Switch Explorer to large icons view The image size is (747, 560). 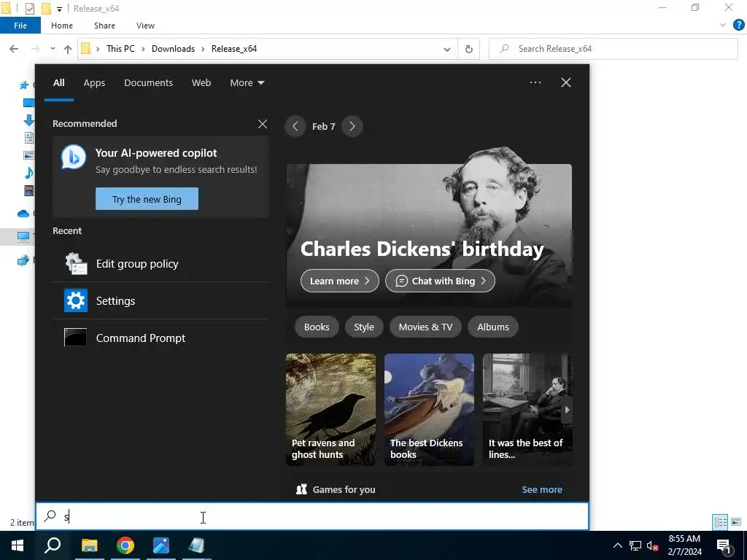point(736,522)
